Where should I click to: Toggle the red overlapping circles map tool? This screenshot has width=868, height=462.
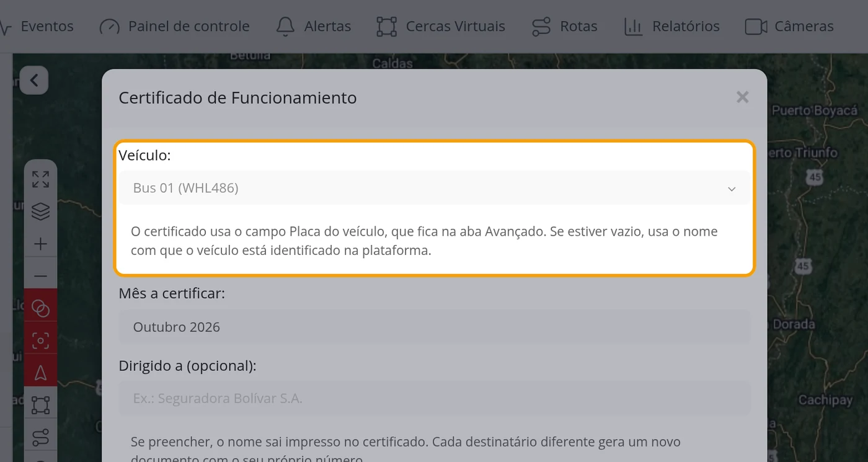pos(40,308)
